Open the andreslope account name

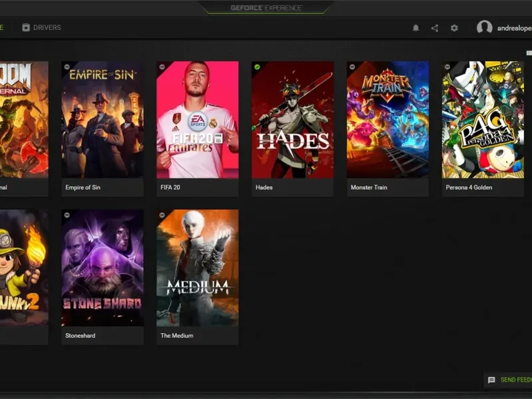pyautogui.click(x=514, y=28)
